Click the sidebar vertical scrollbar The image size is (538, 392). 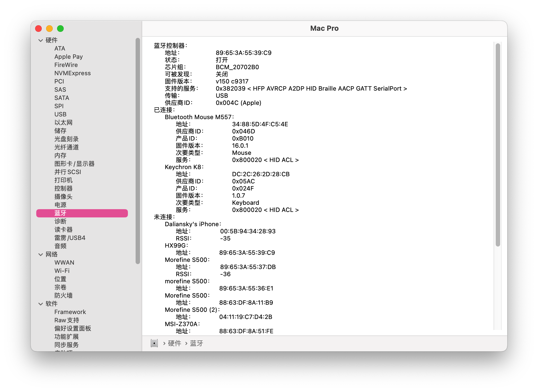[x=138, y=150]
